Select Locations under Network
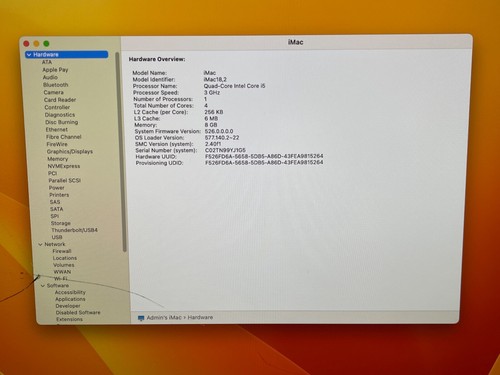 click(65, 258)
